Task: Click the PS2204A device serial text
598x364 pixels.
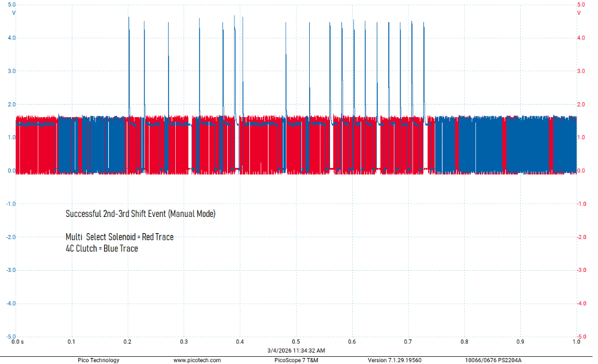Action: point(493,360)
